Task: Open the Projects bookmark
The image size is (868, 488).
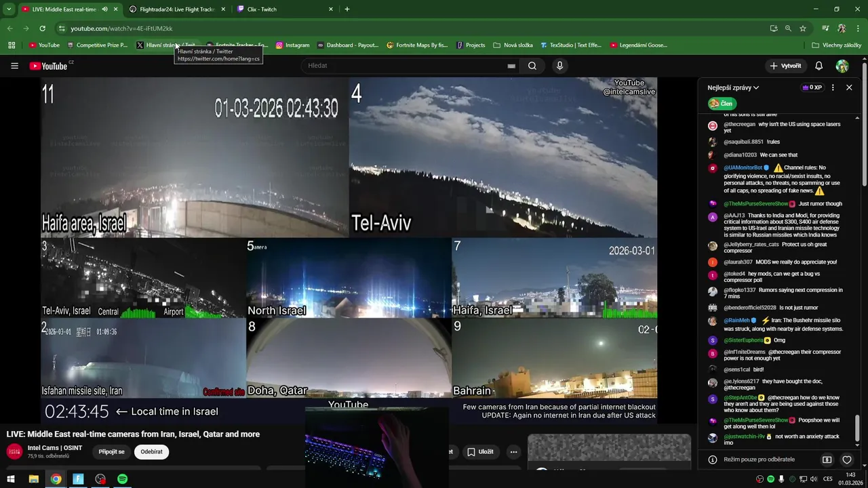Action: click(x=471, y=45)
